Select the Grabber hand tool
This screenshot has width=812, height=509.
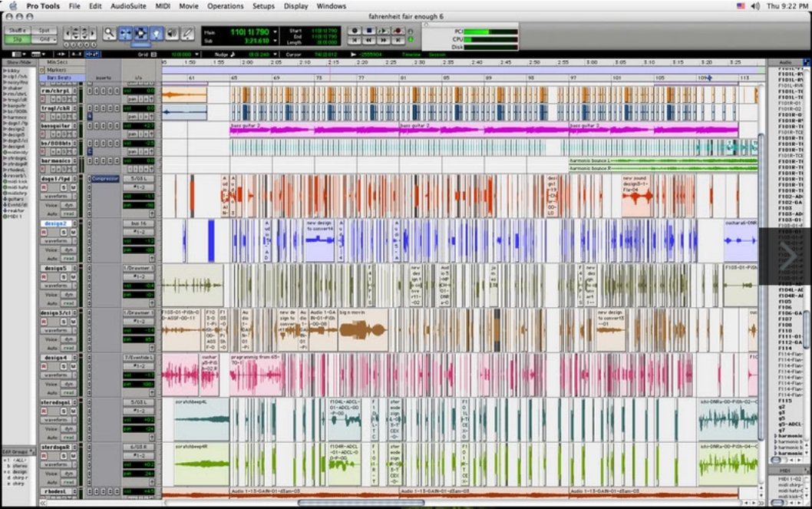[x=157, y=34]
